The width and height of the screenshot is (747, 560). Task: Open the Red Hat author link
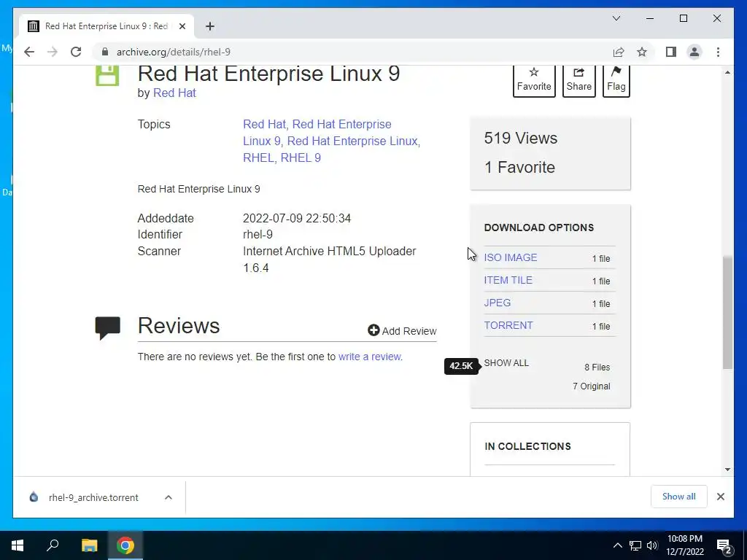coord(174,93)
